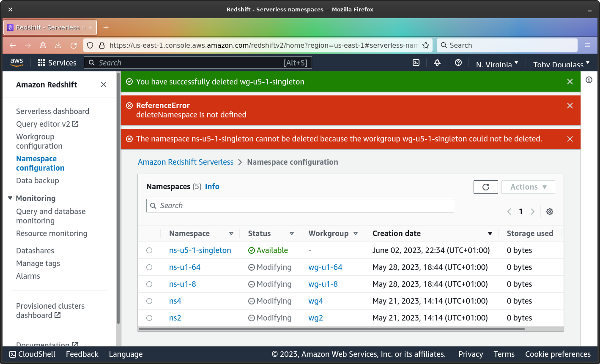The width and height of the screenshot is (600, 364).
Task: Open the Actions dropdown
Action: 528,187
